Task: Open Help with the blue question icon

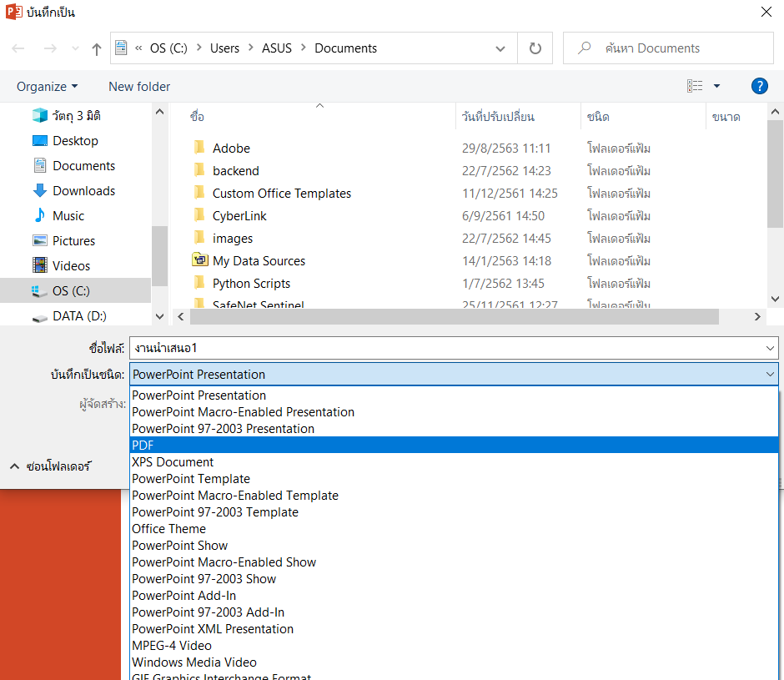Action: (x=760, y=86)
